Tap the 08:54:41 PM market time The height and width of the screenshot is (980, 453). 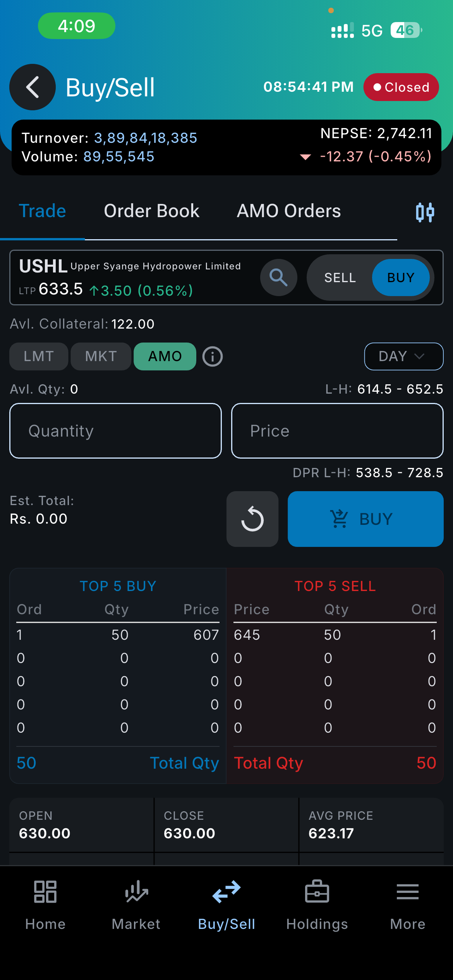tap(309, 87)
